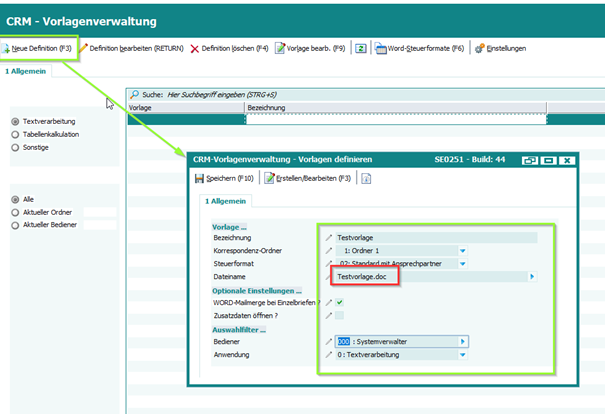Expand the Anwendung dropdown
The image size is (605, 414).
463,354
